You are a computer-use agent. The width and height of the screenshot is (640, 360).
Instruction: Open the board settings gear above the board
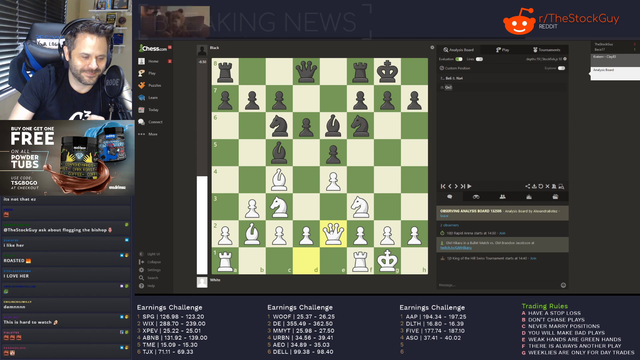tap(432, 48)
